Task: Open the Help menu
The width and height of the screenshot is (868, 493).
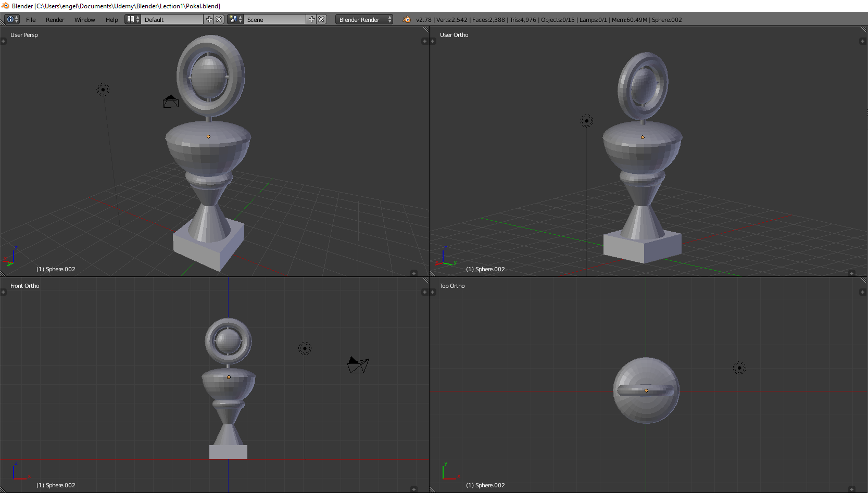Action: [111, 20]
